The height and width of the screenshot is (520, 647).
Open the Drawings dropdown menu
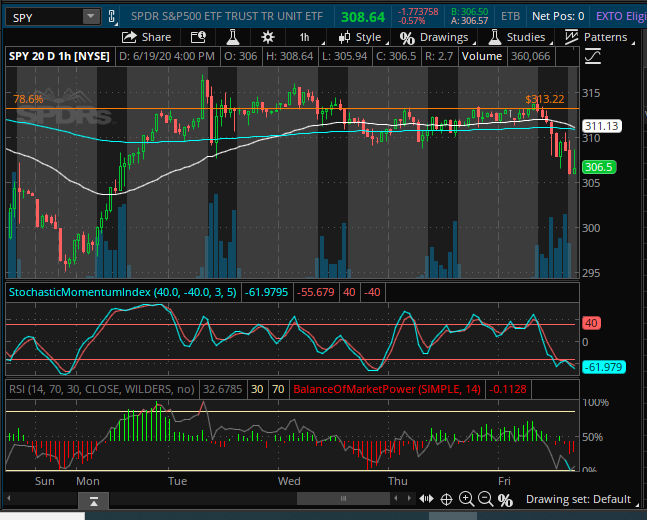point(437,38)
